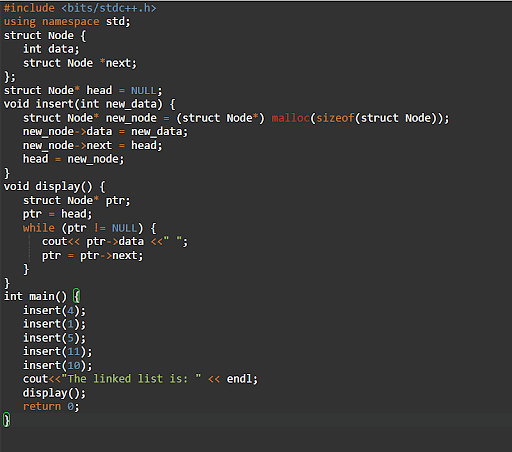Click 'using namespace std;' line
This screenshot has height=452, width=512.
pyautogui.click(x=67, y=22)
